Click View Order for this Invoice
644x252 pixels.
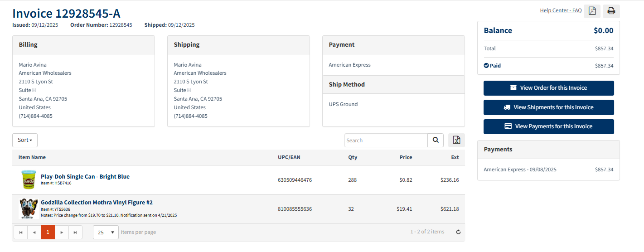[548, 88]
